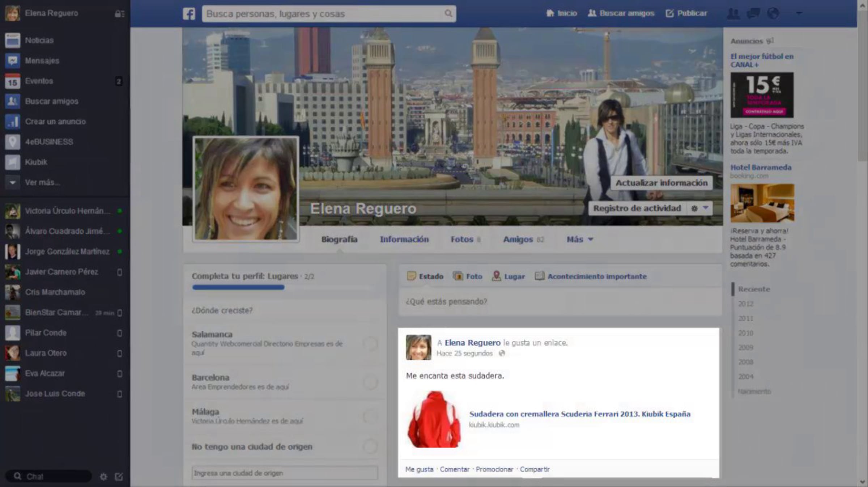Open the messages icon in top bar
This screenshot has width=868, height=487.
click(x=753, y=13)
